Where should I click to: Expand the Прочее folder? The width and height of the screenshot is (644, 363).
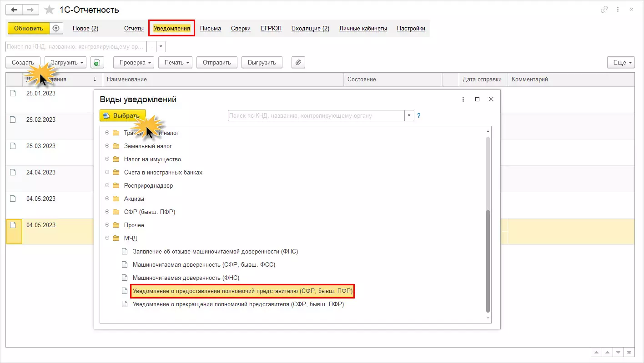107,225
